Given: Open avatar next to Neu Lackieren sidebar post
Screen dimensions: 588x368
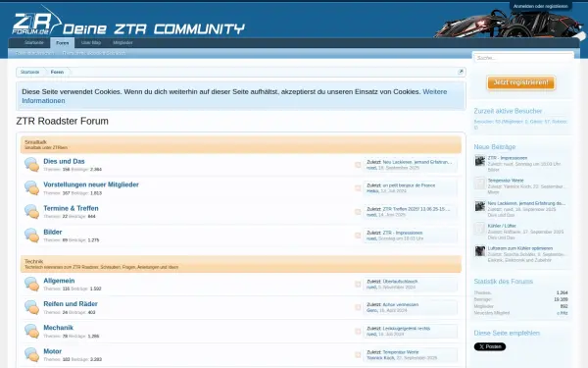Looking at the screenshot, I should click(x=480, y=206).
